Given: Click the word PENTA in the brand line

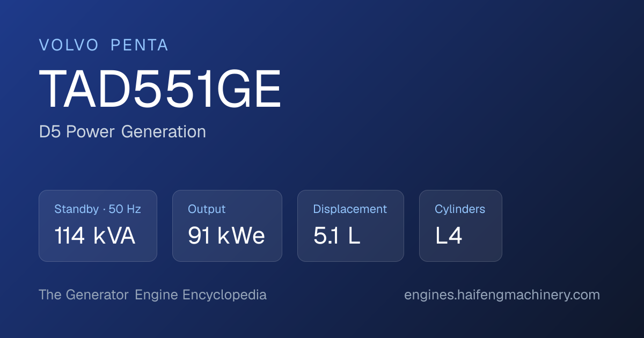Looking at the screenshot, I should [x=140, y=46].
